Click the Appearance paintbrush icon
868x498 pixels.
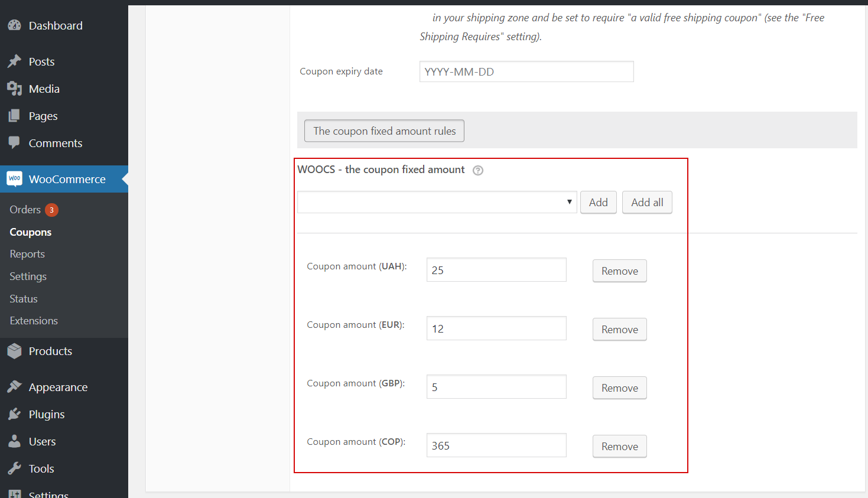click(x=14, y=387)
